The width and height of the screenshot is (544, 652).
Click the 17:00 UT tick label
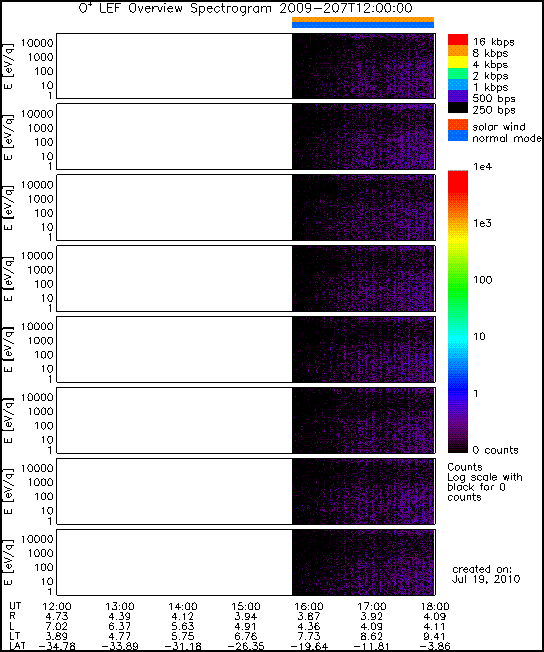point(372,606)
